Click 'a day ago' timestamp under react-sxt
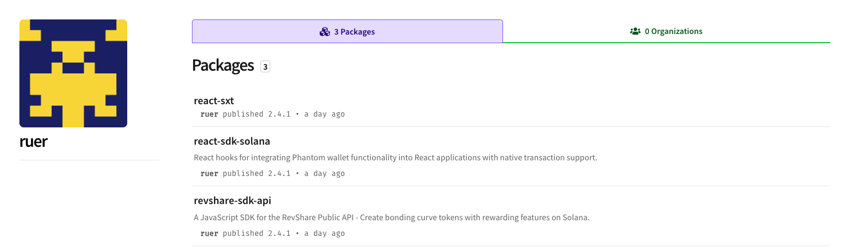868x251 pixels. pyautogui.click(x=325, y=114)
